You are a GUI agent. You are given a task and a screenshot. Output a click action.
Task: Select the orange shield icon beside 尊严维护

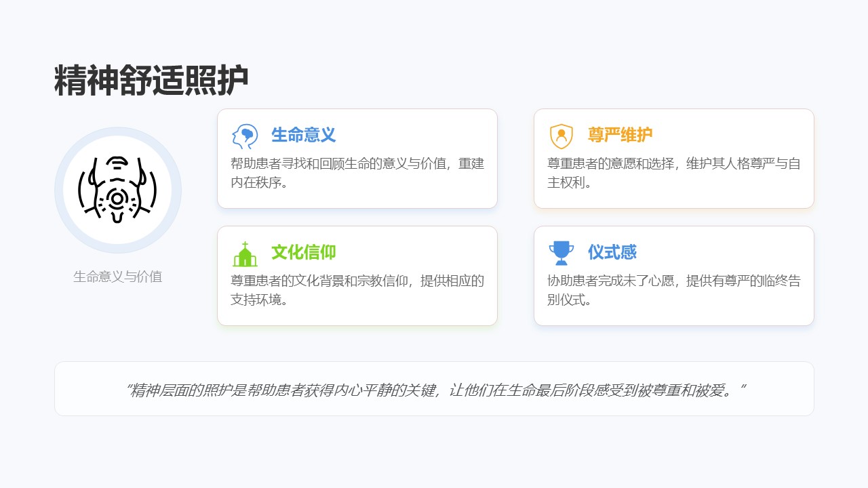[x=561, y=136]
